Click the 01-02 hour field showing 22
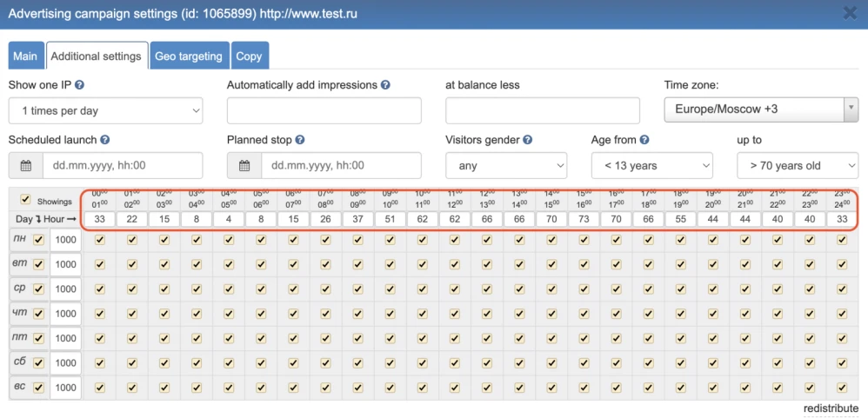Image resolution: width=868 pixels, height=418 pixels. [x=131, y=219]
